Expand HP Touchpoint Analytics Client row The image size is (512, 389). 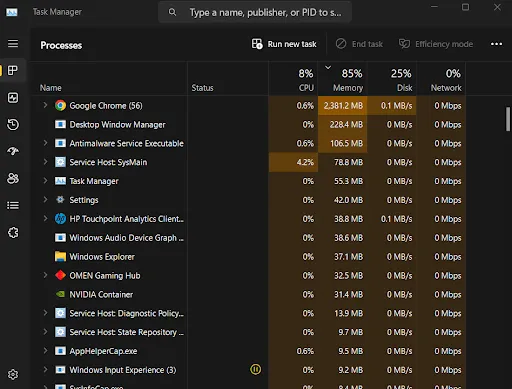pyautogui.click(x=45, y=218)
